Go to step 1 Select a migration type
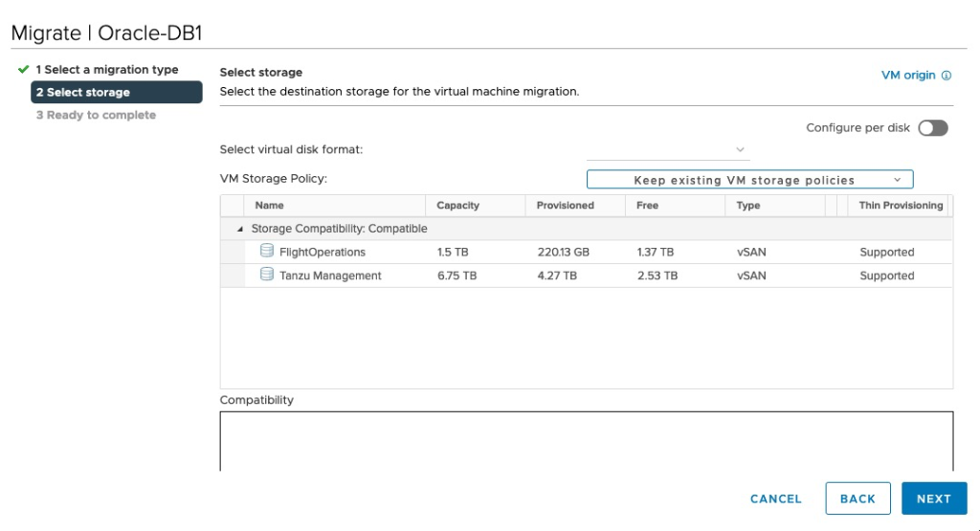This screenshot has height=531, width=980. point(106,70)
